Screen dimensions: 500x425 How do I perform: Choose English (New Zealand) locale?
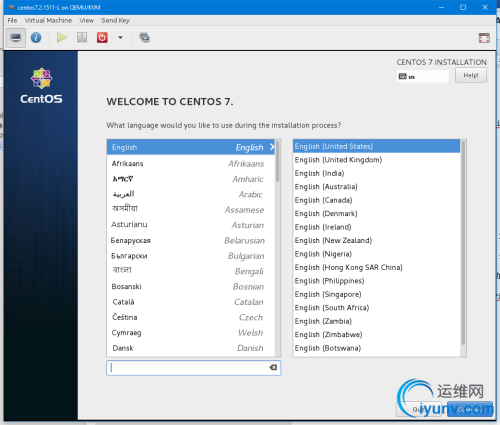[377, 240]
